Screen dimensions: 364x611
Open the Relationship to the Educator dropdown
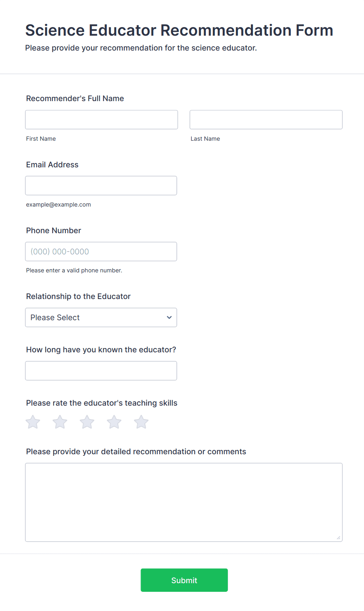coord(101,317)
